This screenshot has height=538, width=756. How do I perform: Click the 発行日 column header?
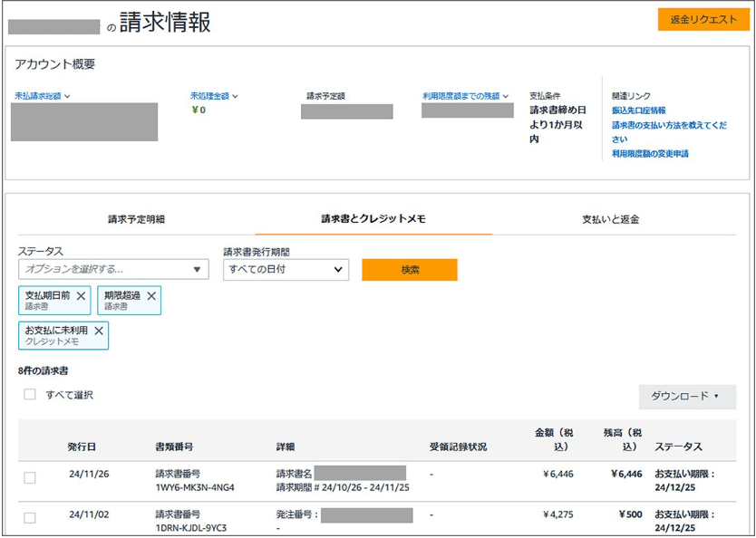tap(82, 447)
